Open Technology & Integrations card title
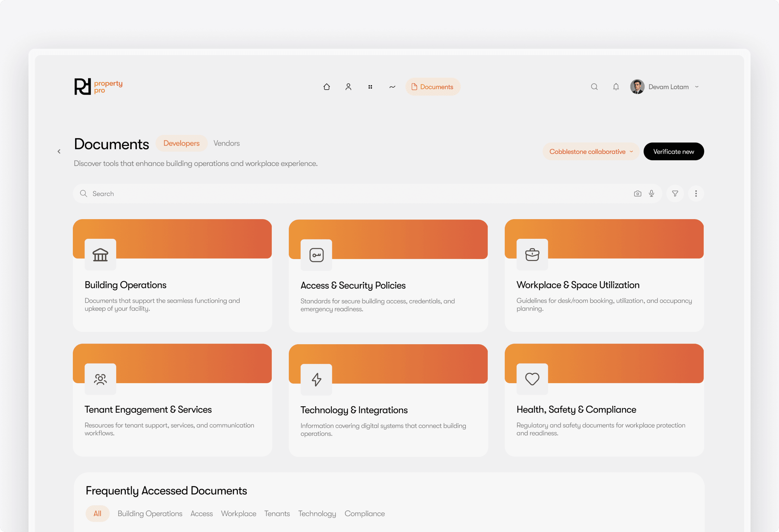The width and height of the screenshot is (779, 532). click(354, 410)
